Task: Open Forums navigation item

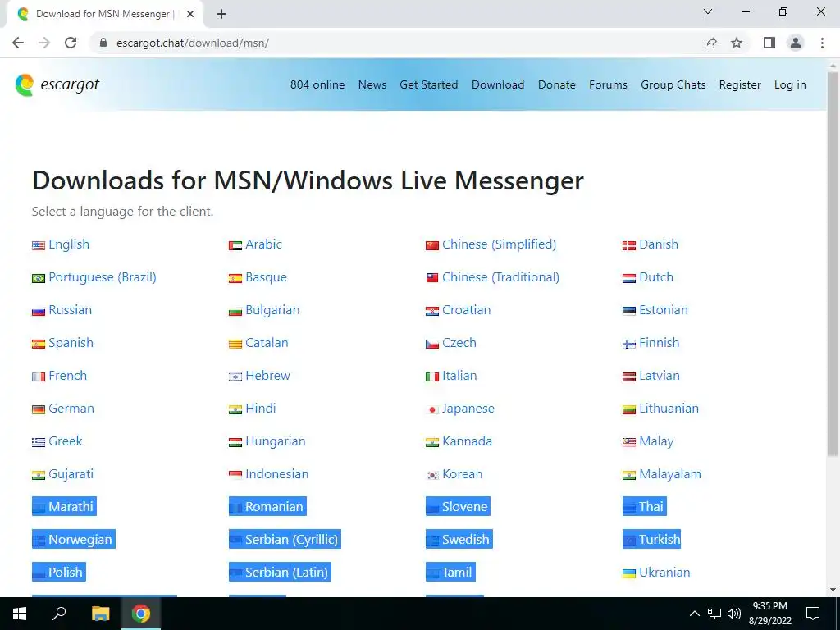Action: point(608,84)
